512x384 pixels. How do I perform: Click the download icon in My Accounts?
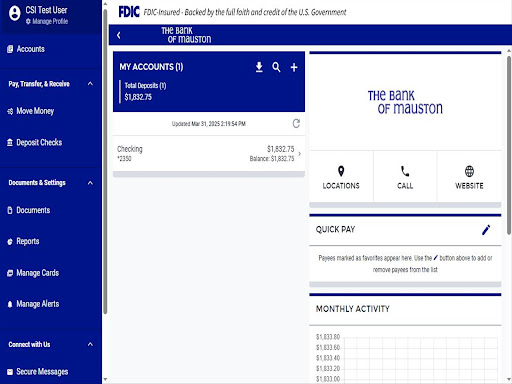pyautogui.click(x=259, y=67)
